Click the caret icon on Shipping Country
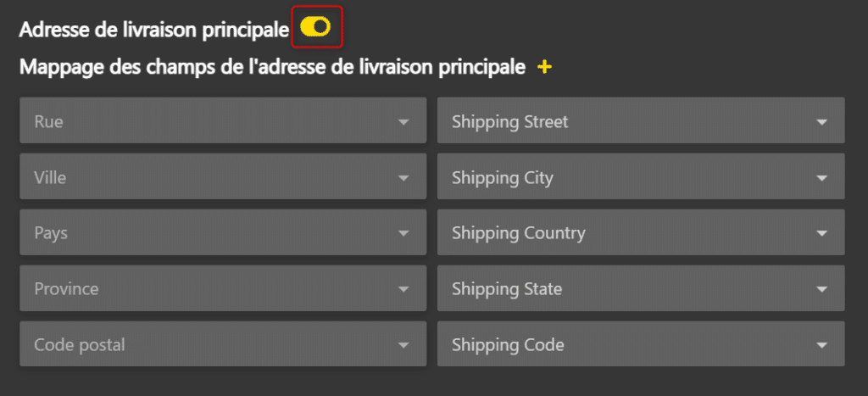The height and width of the screenshot is (396, 868). [x=821, y=233]
